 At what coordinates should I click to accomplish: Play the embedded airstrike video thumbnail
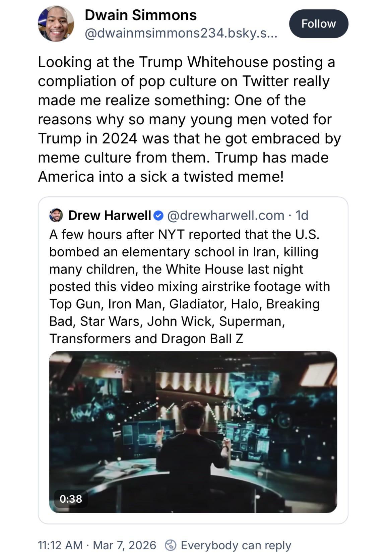click(193, 432)
